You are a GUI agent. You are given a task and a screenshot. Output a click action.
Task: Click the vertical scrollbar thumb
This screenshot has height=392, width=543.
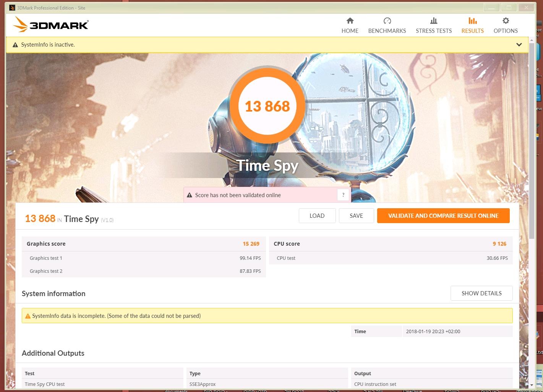coord(532,141)
